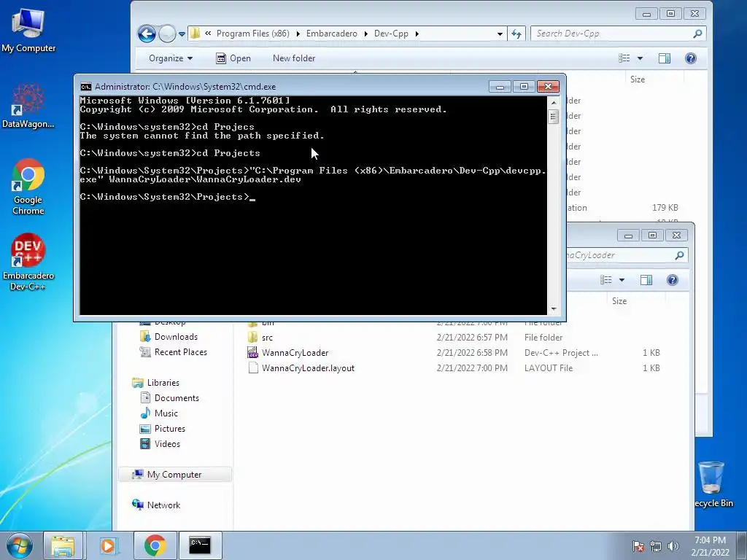This screenshot has width=747, height=560.
Task: Click network icon in system tray
Action: (x=656, y=546)
